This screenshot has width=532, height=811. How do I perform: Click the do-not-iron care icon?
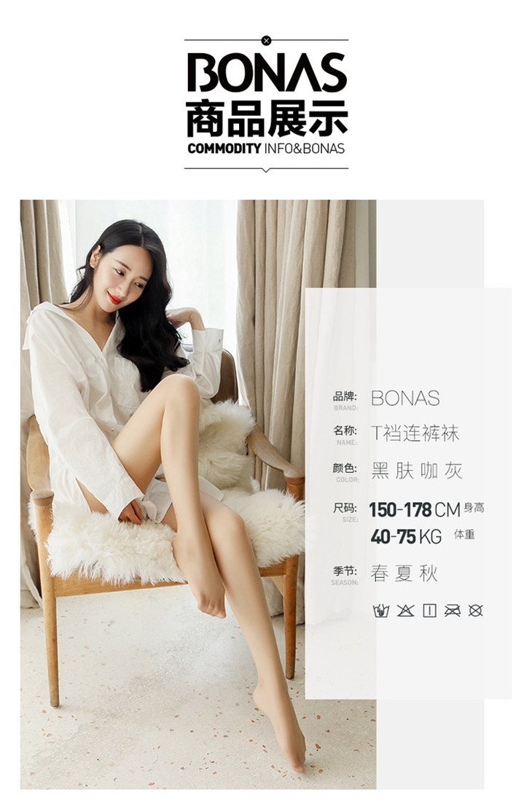[453, 611]
